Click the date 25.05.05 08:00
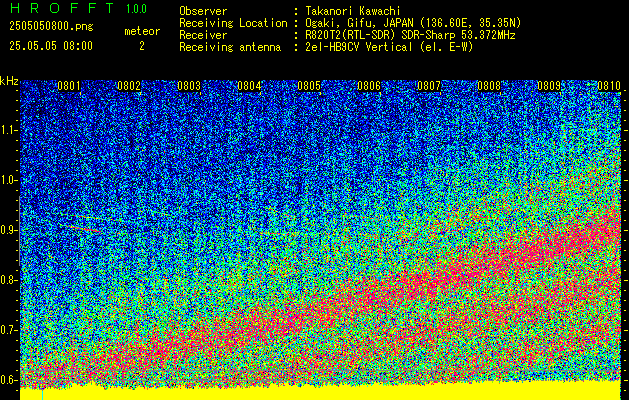Screen dimensions: 629x400 click(51, 46)
